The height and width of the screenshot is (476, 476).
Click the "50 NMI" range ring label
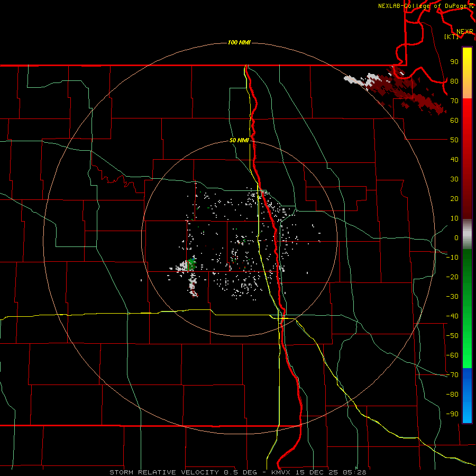pos(239,140)
